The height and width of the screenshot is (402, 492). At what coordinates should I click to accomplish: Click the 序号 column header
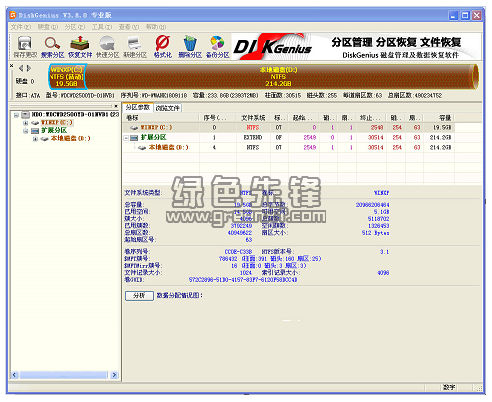tap(215, 118)
